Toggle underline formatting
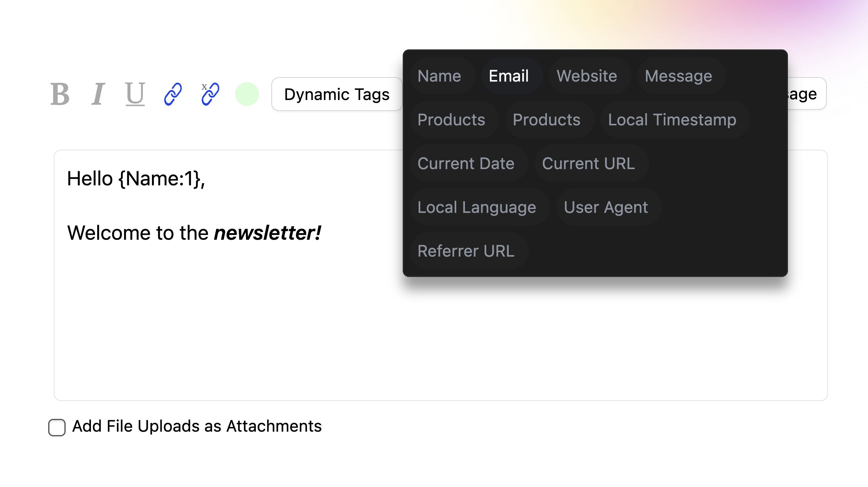The image size is (868, 487). [x=135, y=94]
